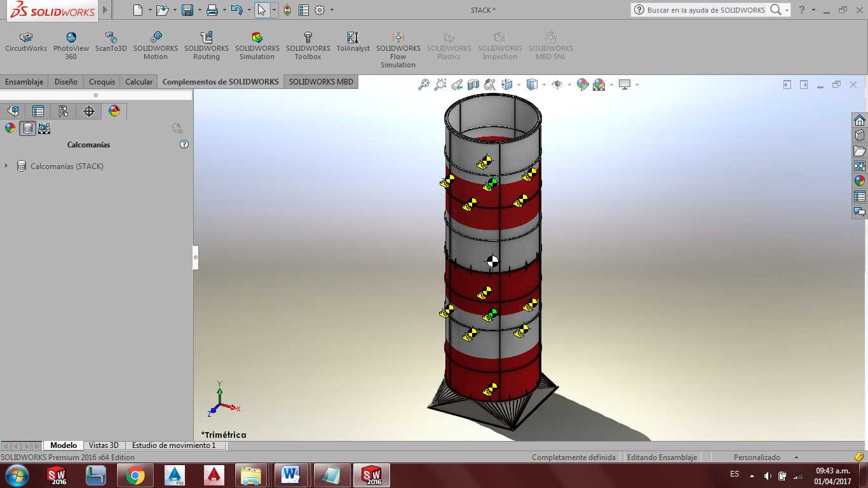Toggle the decals view button
Image resolution: width=868 pixels, height=488 pixels.
point(27,128)
